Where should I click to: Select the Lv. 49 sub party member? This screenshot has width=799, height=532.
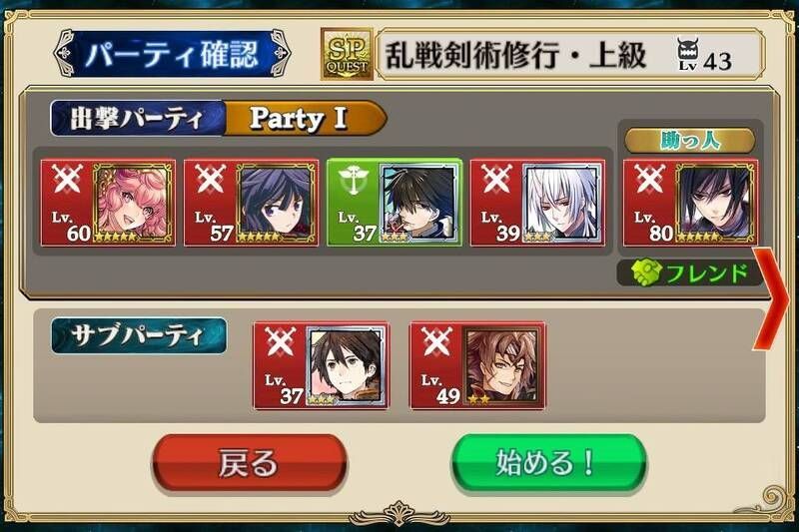[477, 365]
